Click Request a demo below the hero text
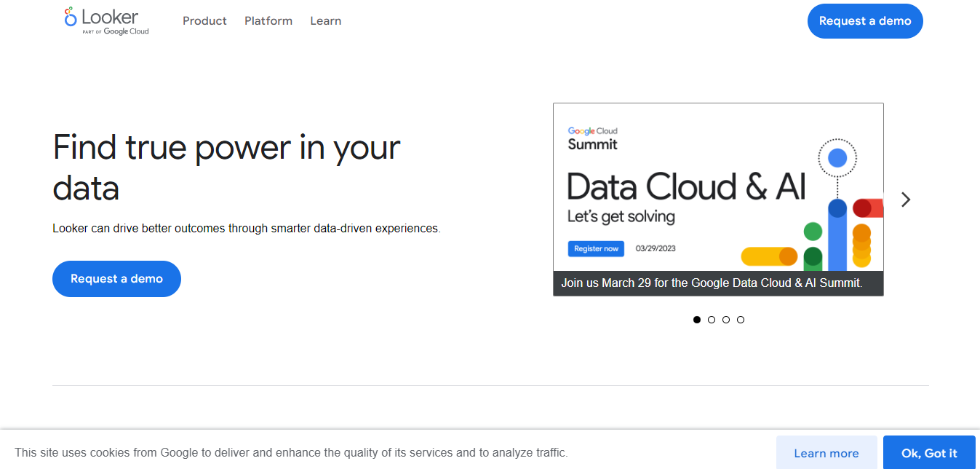 pyautogui.click(x=116, y=279)
